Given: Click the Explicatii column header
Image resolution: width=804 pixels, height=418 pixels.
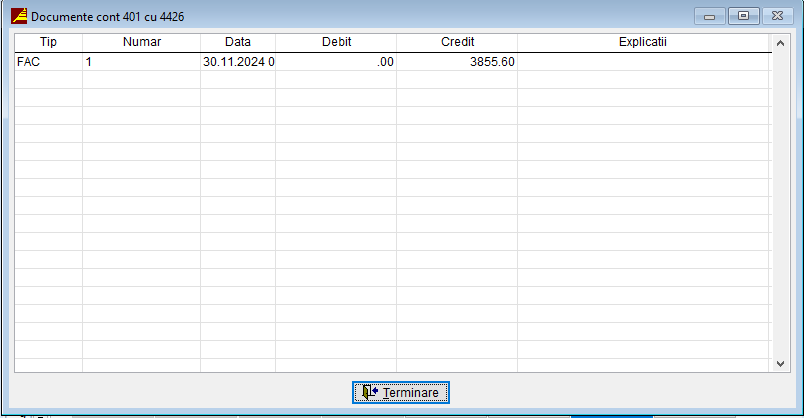Looking at the screenshot, I should (642, 42).
